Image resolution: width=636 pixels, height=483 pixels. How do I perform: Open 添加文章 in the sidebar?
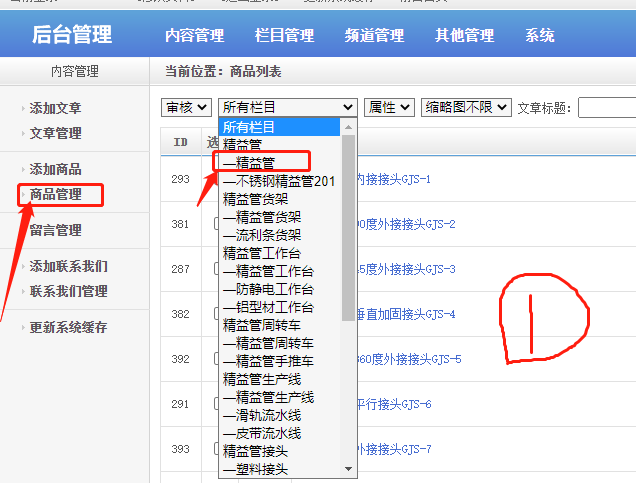point(55,108)
